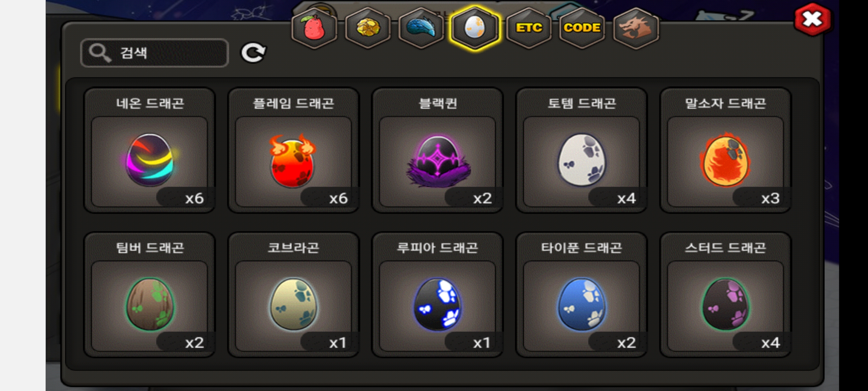Viewport: 868px width, 391px height.
Task: Select the 블랙퀸 purple nest egg
Action: [x=437, y=151]
